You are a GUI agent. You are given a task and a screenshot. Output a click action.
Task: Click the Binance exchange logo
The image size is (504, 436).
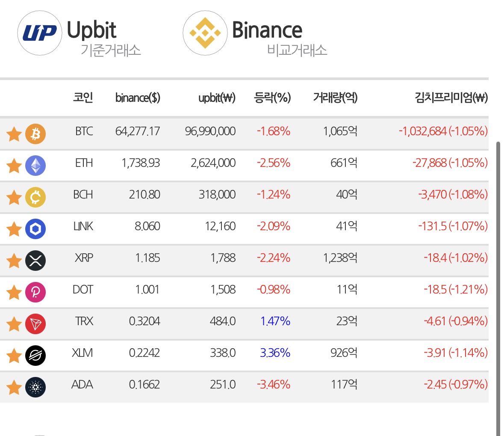coord(205,33)
